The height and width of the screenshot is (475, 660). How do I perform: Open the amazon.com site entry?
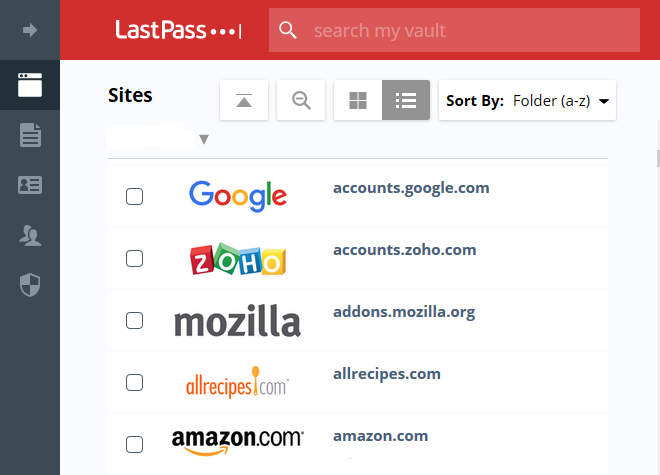point(380,436)
